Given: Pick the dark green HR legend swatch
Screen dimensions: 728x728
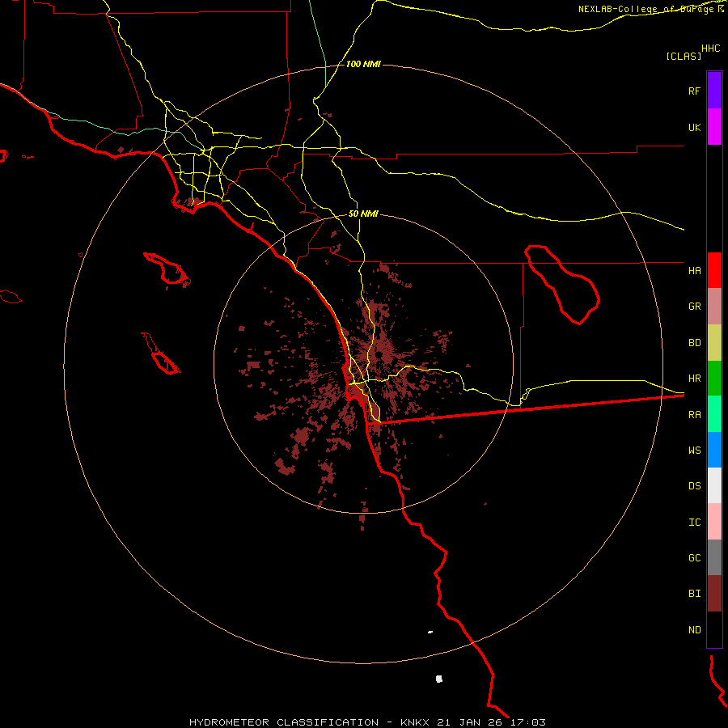Looking at the screenshot, I should 714,379.
